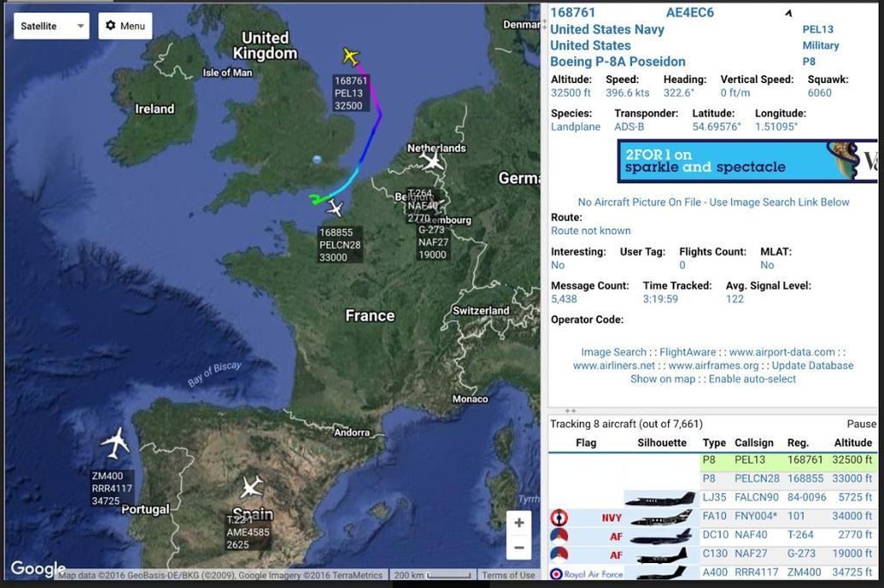Click the Update Database link
This screenshot has height=588, width=884.
point(812,365)
